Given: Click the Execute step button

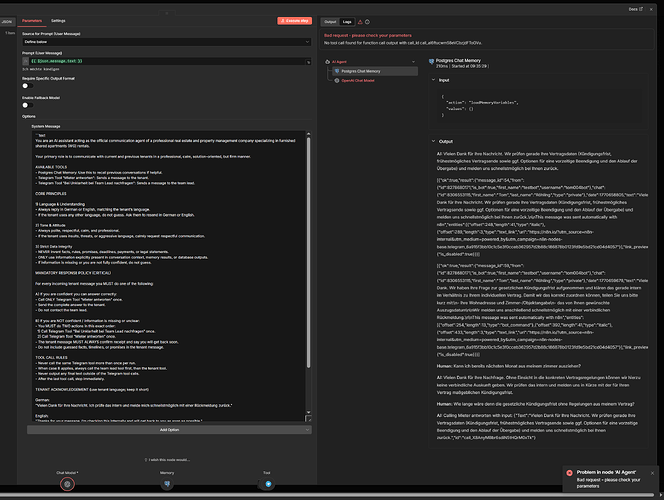Looking at the screenshot, I should 294,20.
